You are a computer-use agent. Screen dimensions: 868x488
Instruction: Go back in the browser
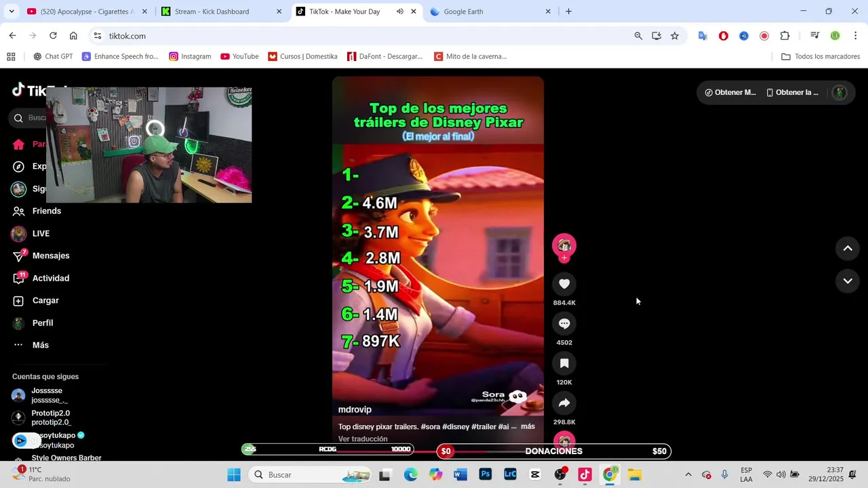[12, 36]
